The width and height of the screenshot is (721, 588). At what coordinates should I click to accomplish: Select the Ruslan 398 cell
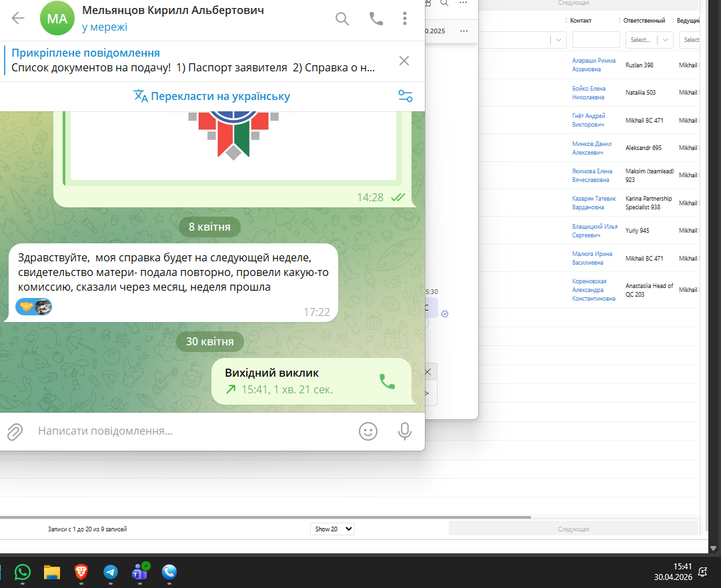[639, 65]
